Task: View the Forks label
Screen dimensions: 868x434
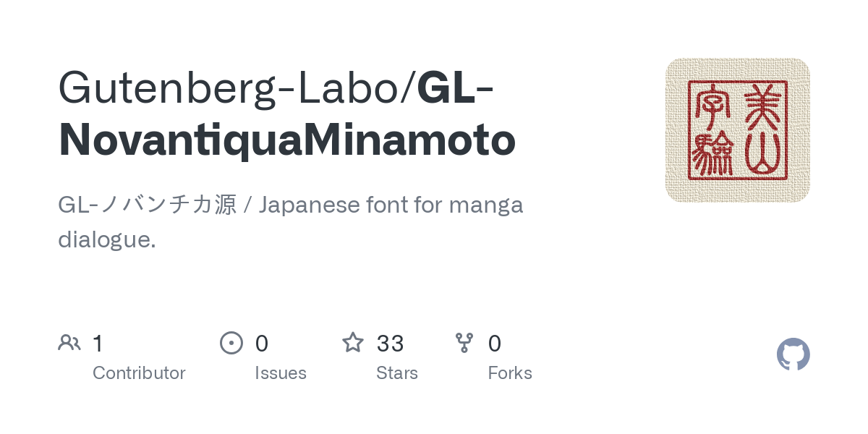Action: point(510,373)
